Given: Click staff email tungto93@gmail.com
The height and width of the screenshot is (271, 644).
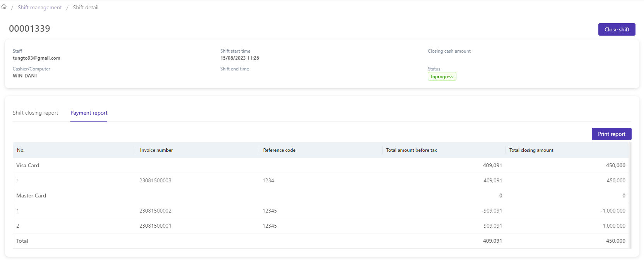Looking at the screenshot, I should click(x=36, y=58).
